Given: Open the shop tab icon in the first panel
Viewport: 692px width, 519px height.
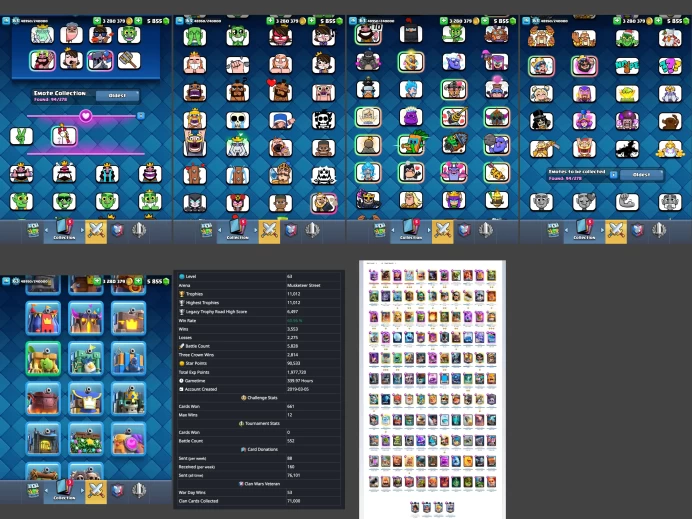Looking at the screenshot, I should click(x=33, y=231).
